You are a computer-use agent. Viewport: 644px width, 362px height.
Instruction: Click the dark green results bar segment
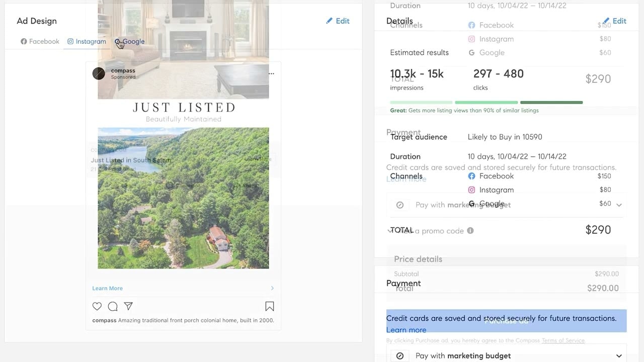click(551, 103)
